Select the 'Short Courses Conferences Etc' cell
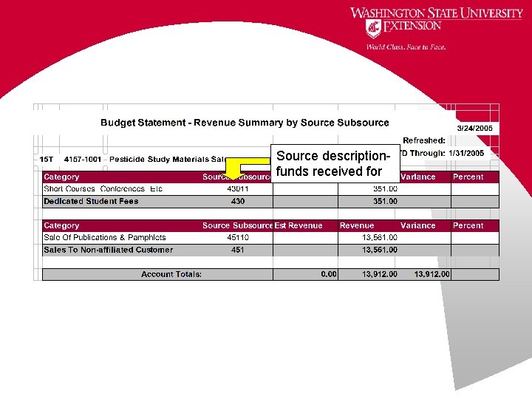The image size is (532, 399). (103, 188)
